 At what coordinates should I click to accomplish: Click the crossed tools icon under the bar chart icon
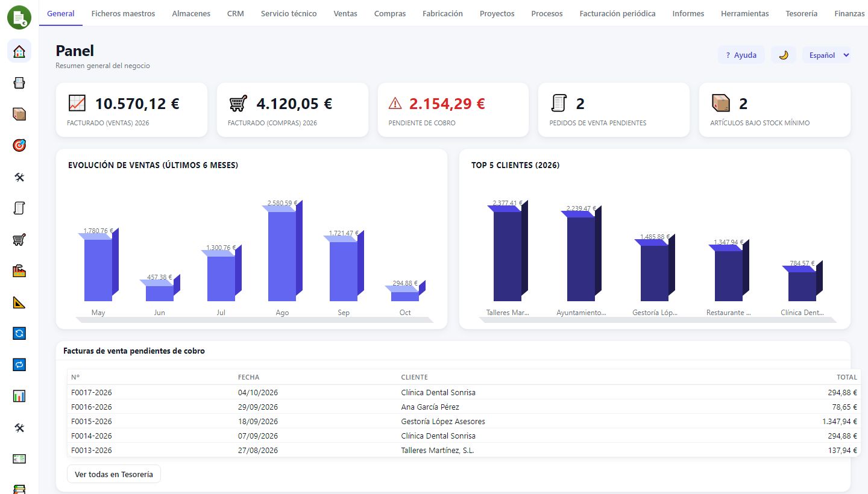19,427
